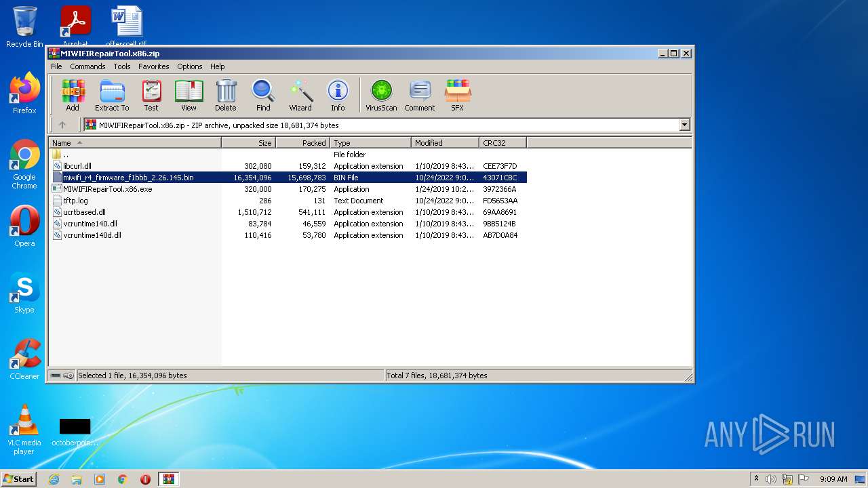Open the octoberpoin desktop file
This screenshot has height=488, width=868.
coord(75,431)
